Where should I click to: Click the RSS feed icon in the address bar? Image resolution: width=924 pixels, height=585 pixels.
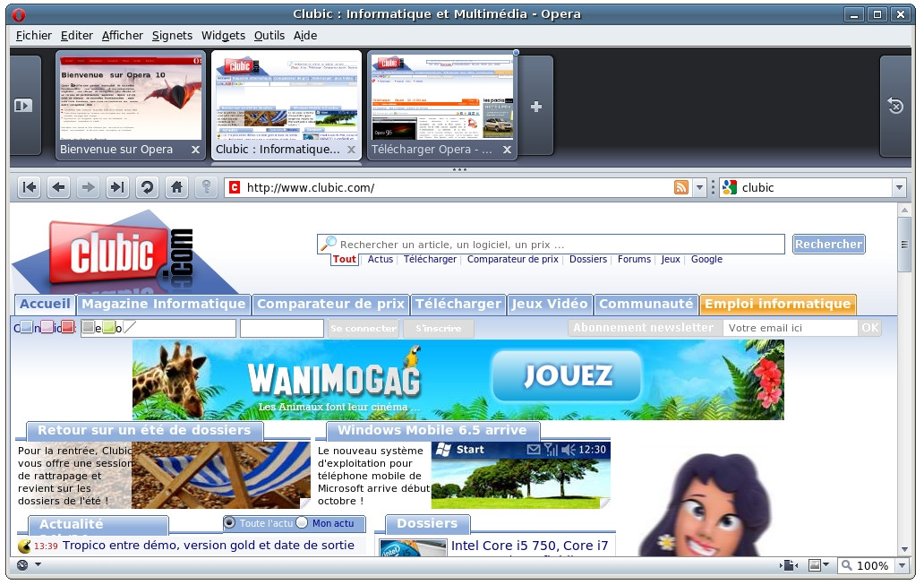(681, 187)
